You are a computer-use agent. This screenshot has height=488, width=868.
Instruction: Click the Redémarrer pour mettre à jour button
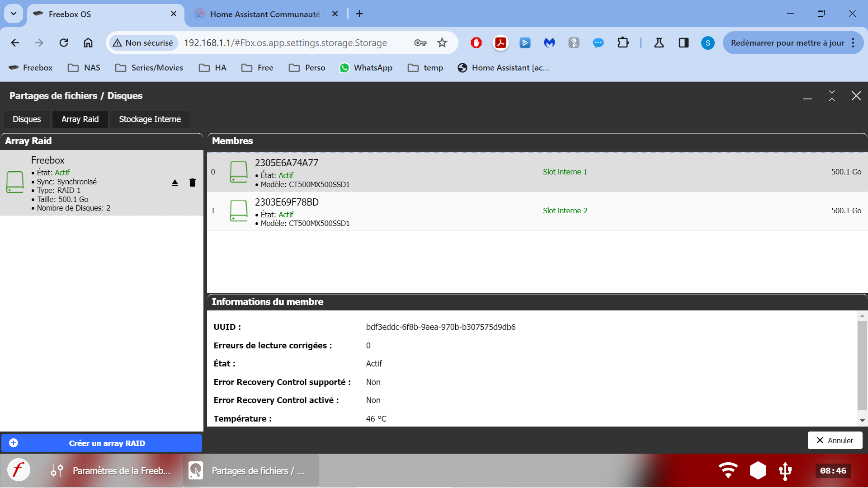click(787, 43)
